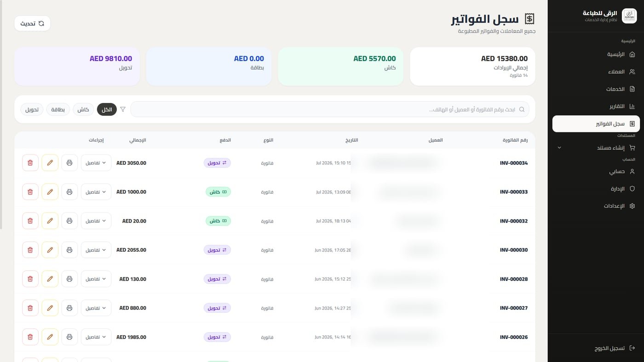This screenshot has width=644, height=362.
Task: Filter invoices by الكل (all)
Action: pos(107,109)
